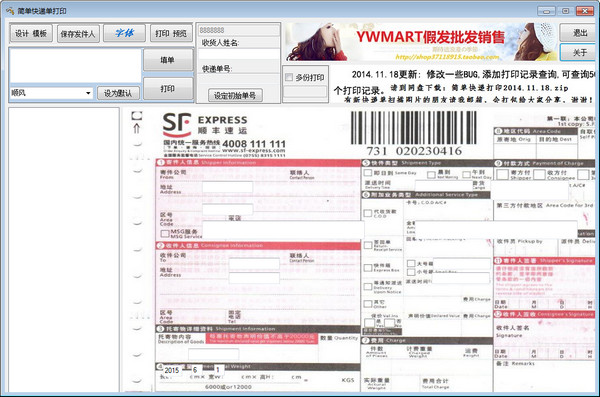Screen dimensions: 600x397
Task: Click the large address text box above 顺风
Action: [75, 66]
